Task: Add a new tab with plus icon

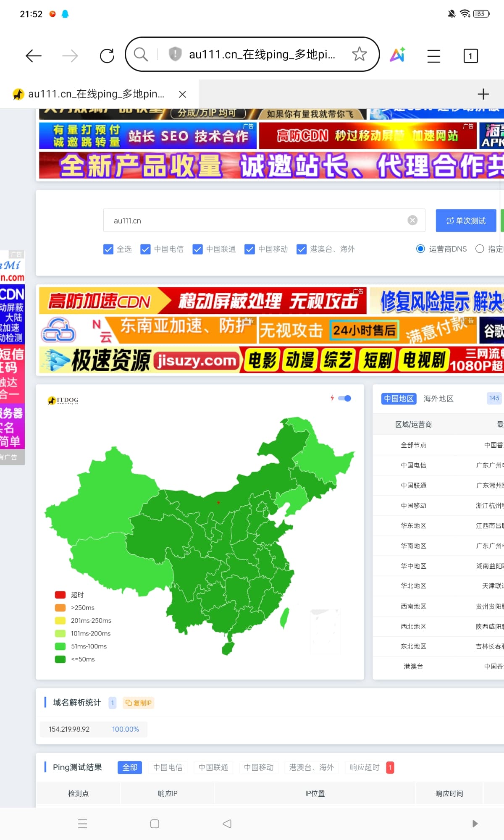Action: (x=483, y=94)
